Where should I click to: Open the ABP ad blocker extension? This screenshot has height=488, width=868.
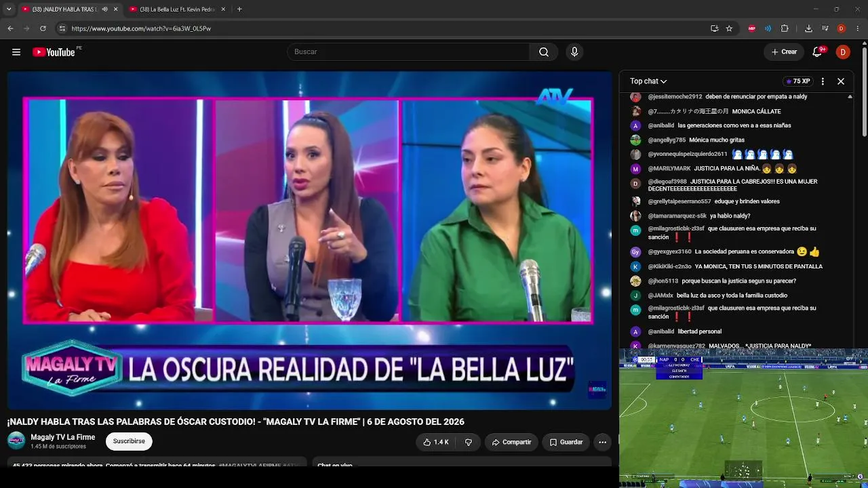click(752, 28)
